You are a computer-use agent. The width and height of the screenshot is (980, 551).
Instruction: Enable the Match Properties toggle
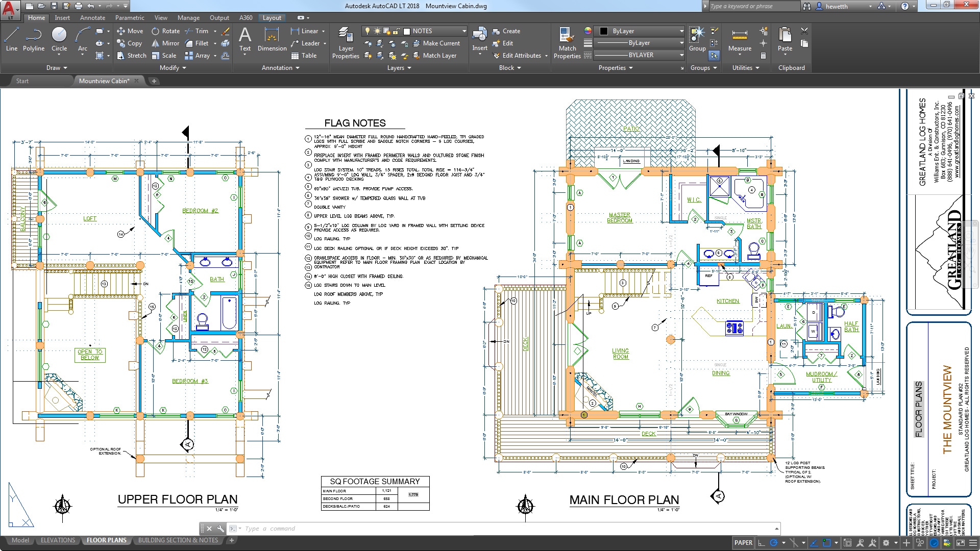[566, 42]
